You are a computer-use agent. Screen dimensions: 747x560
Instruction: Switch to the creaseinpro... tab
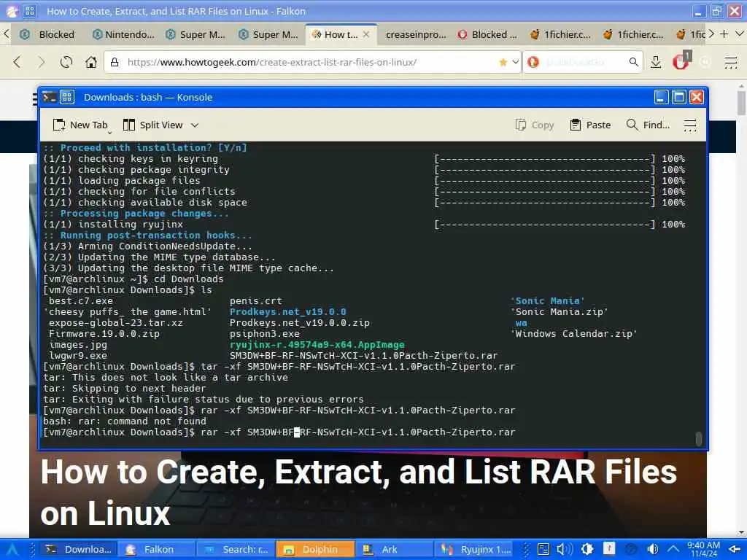tap(415, 34)
